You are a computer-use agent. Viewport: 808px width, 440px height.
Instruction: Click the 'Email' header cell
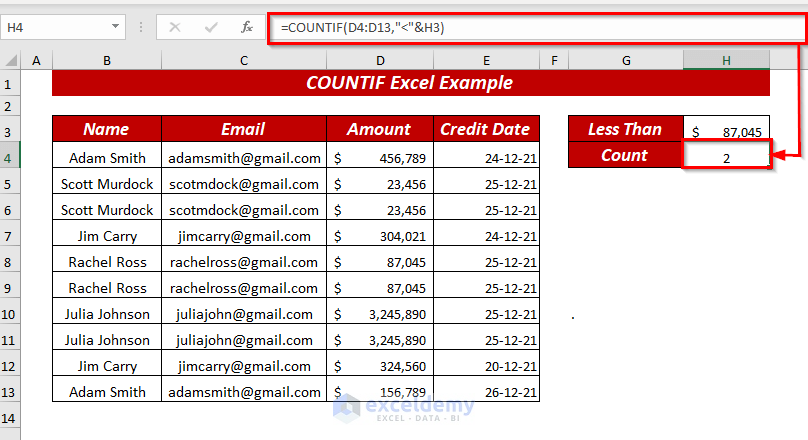244,129
